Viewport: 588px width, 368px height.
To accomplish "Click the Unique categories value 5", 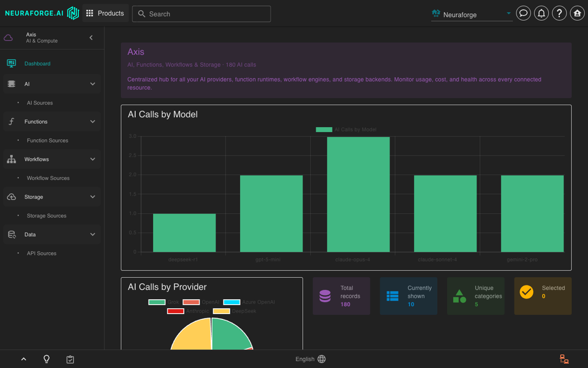I will coord(476,304).
